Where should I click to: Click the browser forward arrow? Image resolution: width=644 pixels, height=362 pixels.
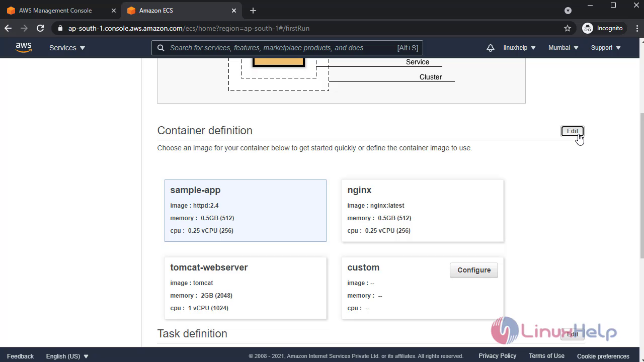24,28
